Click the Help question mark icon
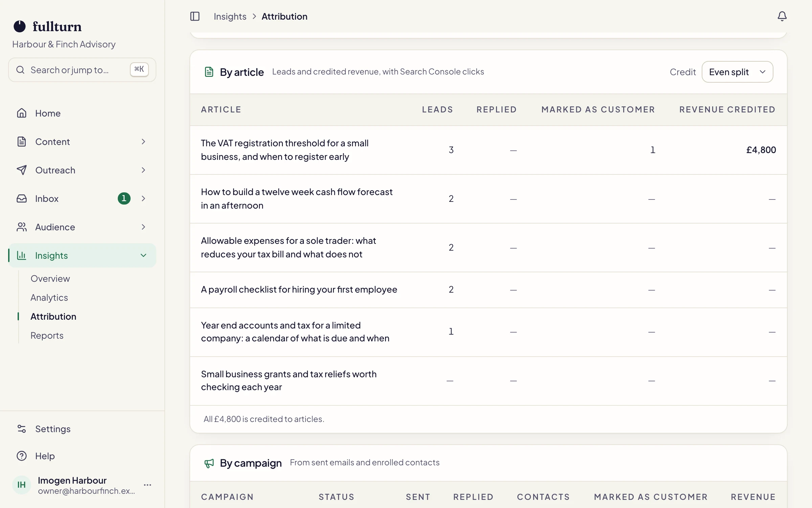The height and width of the screenshot is (508, 812). (x=22, y=456)
